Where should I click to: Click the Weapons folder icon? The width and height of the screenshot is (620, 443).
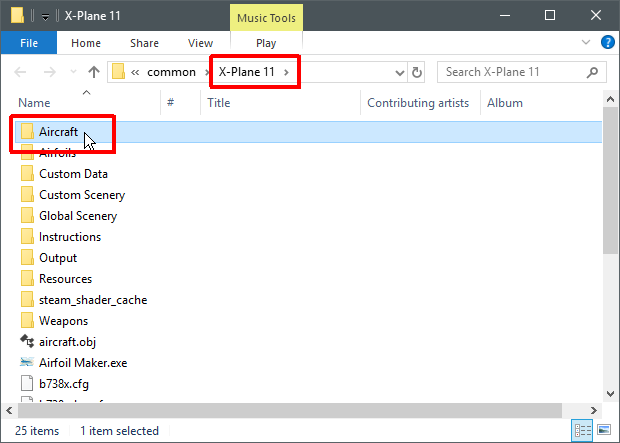click(x=27, y=320)
